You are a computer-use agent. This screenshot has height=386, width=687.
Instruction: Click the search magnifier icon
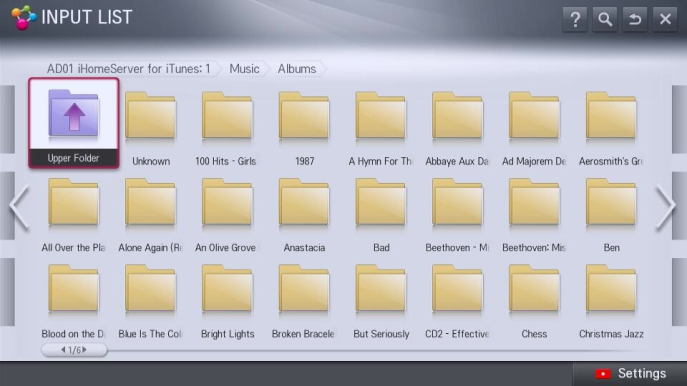coord(605,19)
